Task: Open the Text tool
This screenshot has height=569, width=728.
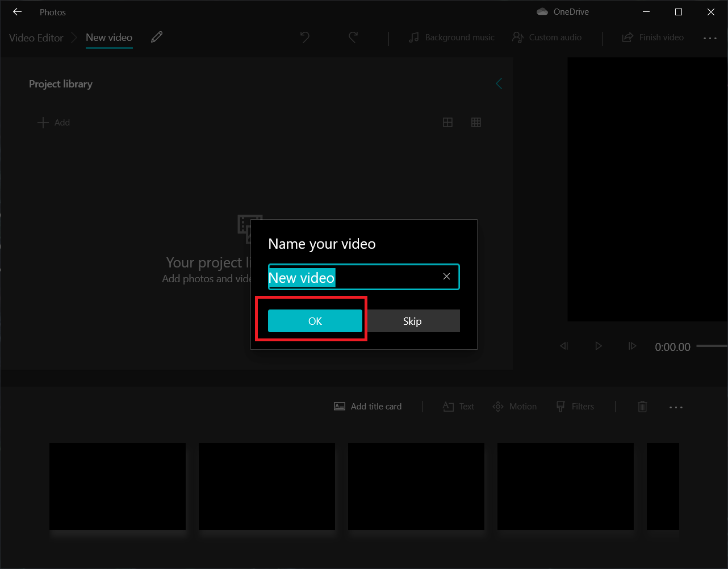Action: (x=458, y=407)
